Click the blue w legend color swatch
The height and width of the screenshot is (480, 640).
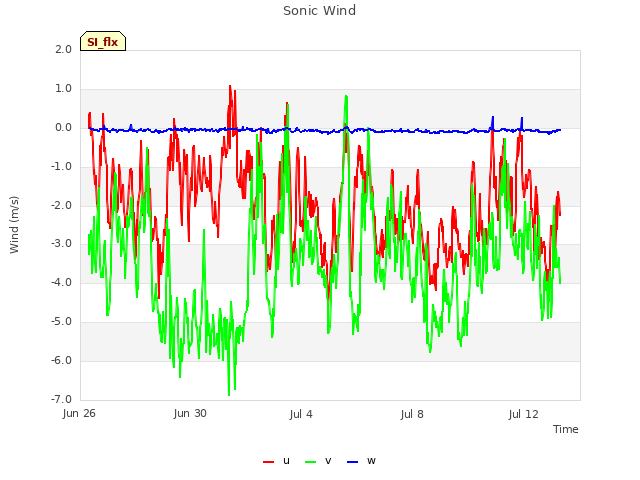click(352, 462)
